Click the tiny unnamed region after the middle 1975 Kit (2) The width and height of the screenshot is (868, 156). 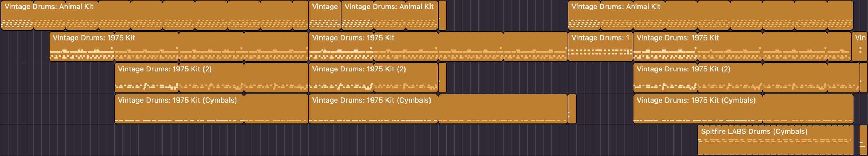442,78
